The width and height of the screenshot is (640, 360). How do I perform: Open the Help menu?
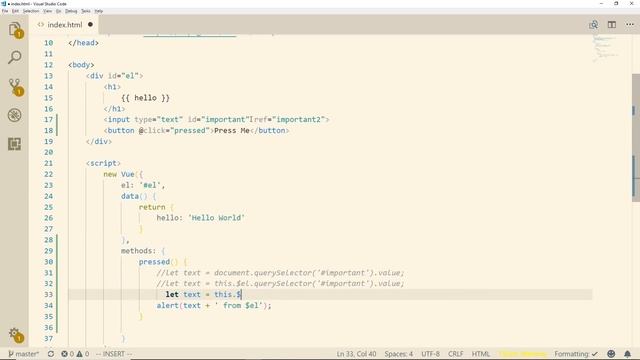(x=99, y=11)
